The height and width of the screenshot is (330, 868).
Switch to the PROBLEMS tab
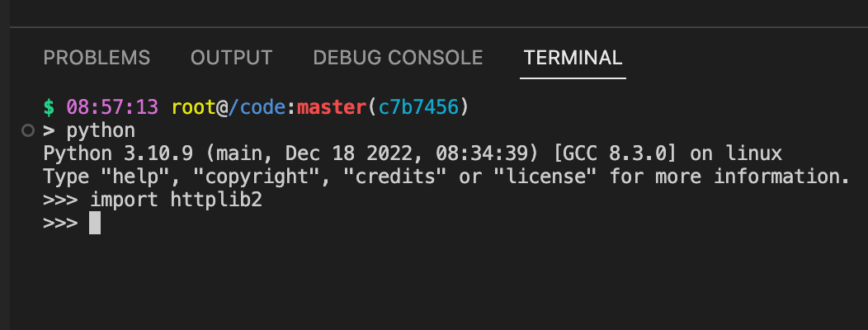click(x=97, y=58)
